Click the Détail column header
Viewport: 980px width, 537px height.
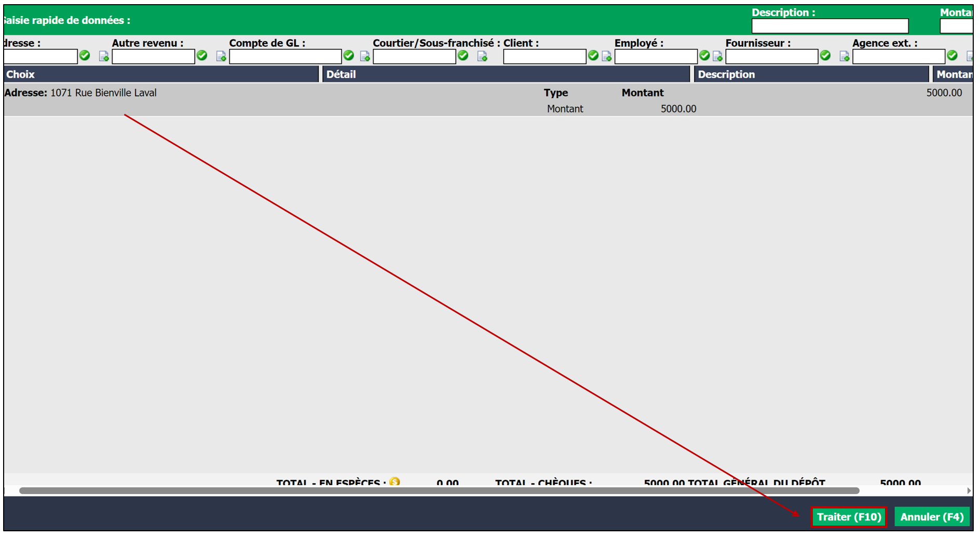(x=506, y=74)
